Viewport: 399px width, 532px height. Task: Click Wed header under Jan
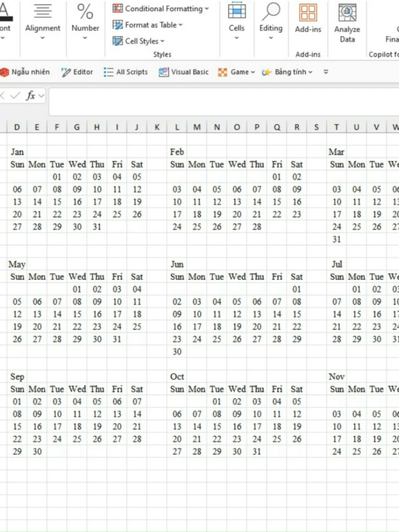click(77, 164)
